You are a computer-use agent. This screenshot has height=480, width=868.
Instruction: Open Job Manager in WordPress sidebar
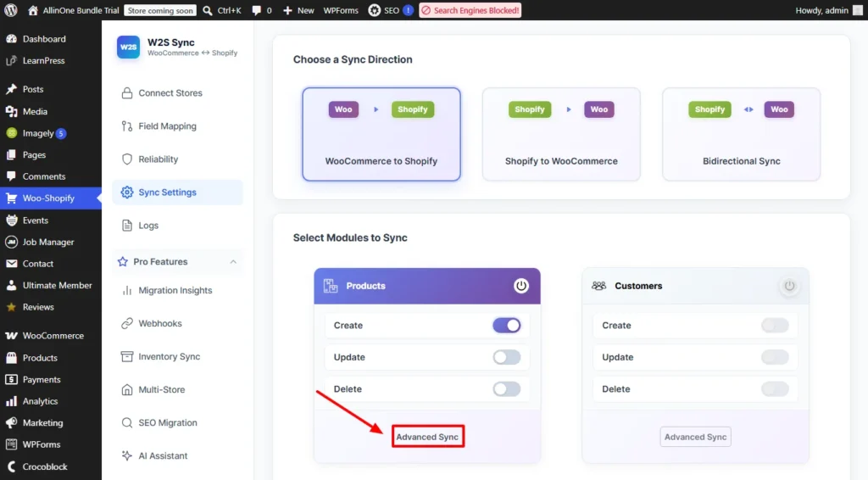50,242
